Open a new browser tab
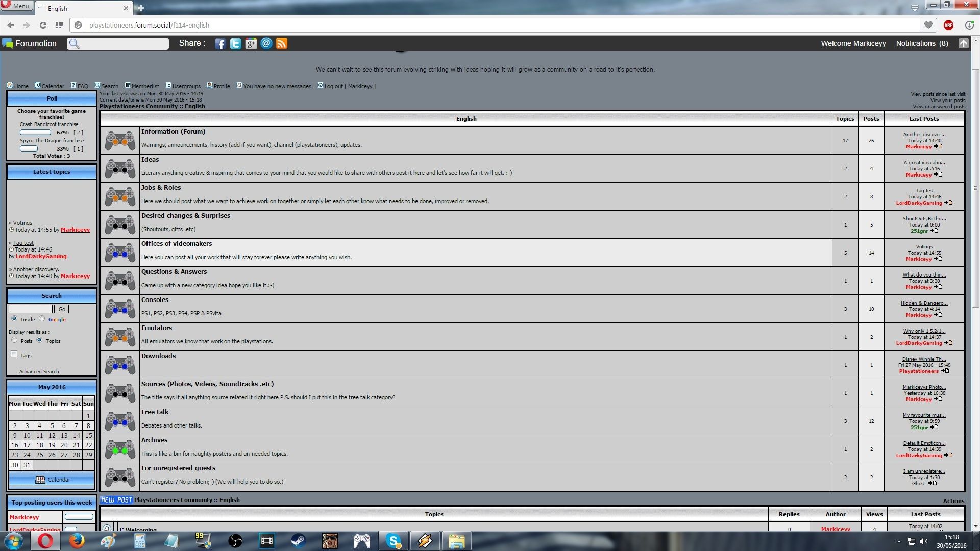The height and width of the screenshot is (551, 980). coord(141,8)
